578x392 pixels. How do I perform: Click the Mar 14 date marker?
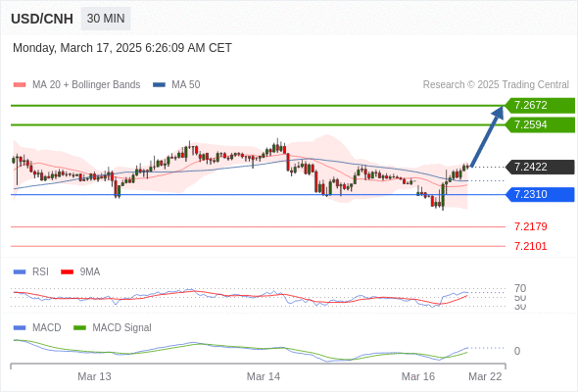coord(264,376)
